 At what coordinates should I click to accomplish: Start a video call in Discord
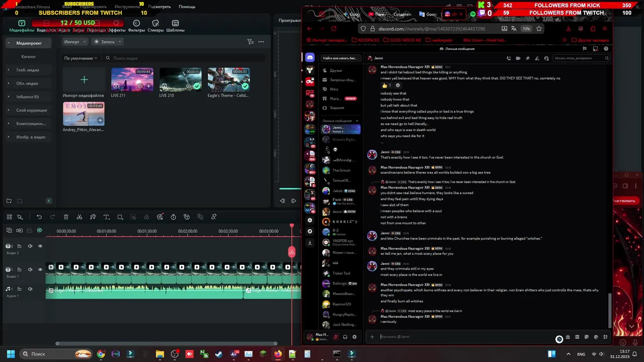click(x=518, y=58)
